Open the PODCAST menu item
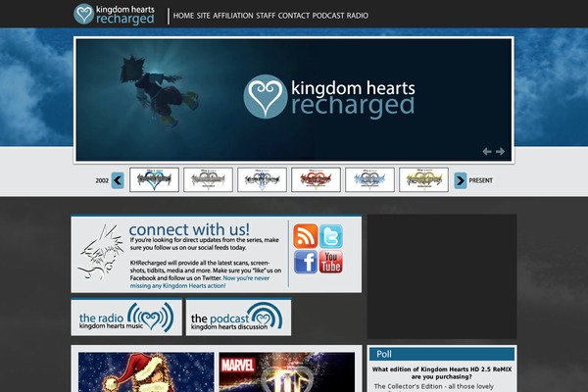This screenshot has height=392, width=588. tap(328, 16)
